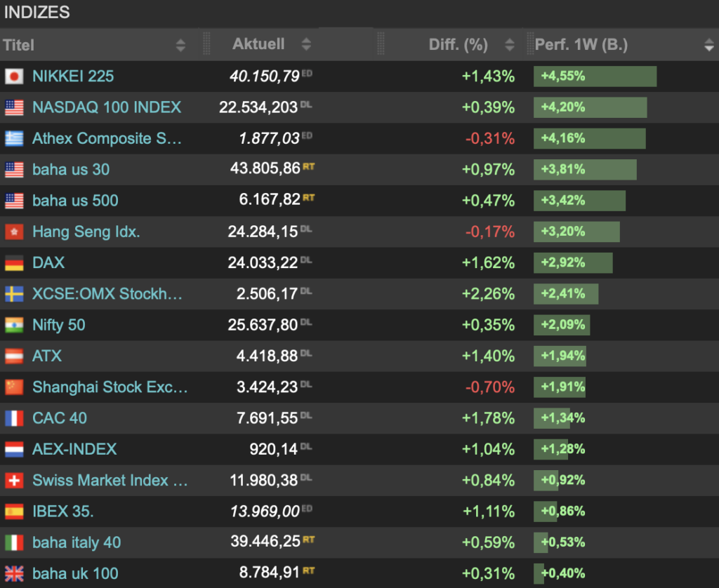Open the baha us 500 link
The width and height of the screenshot is (719, 588).
tap(75, 201)
